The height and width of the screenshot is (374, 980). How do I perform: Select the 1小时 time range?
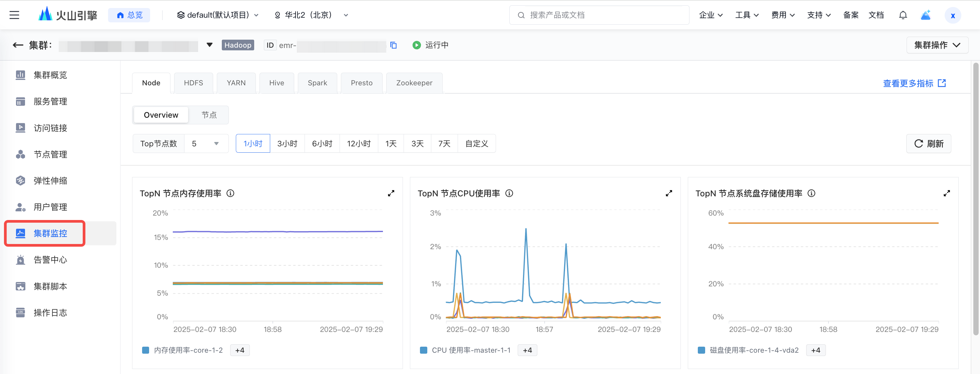click(253, 144)
